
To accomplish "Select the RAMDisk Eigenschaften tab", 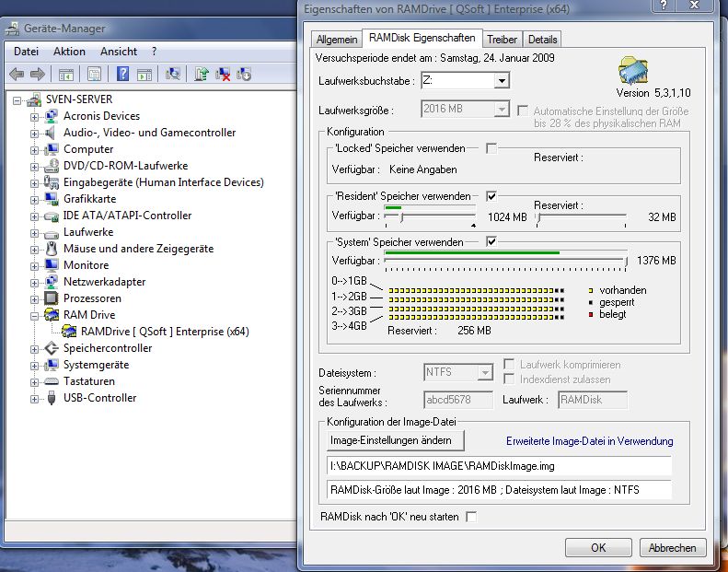I will [x=422, y=38].
